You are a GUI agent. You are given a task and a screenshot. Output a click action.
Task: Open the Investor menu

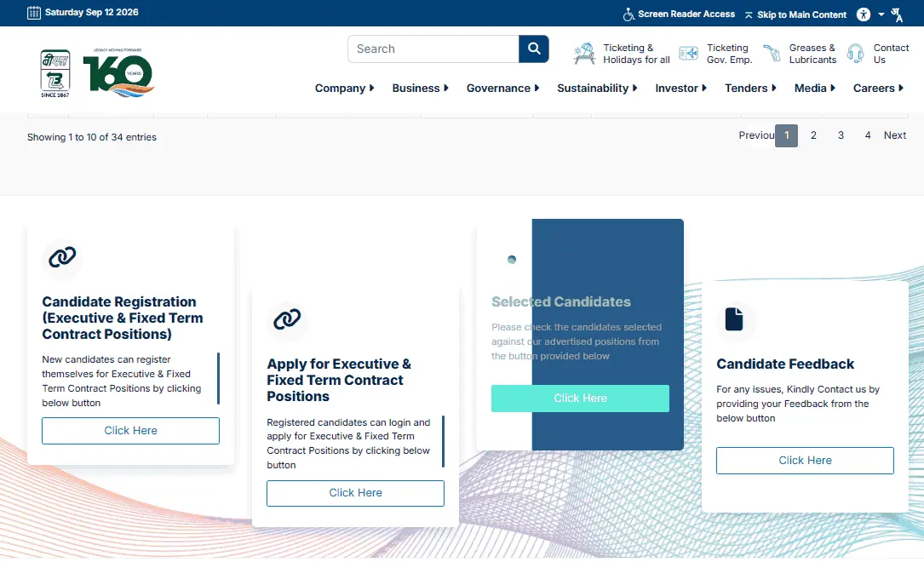click(676, 88)
